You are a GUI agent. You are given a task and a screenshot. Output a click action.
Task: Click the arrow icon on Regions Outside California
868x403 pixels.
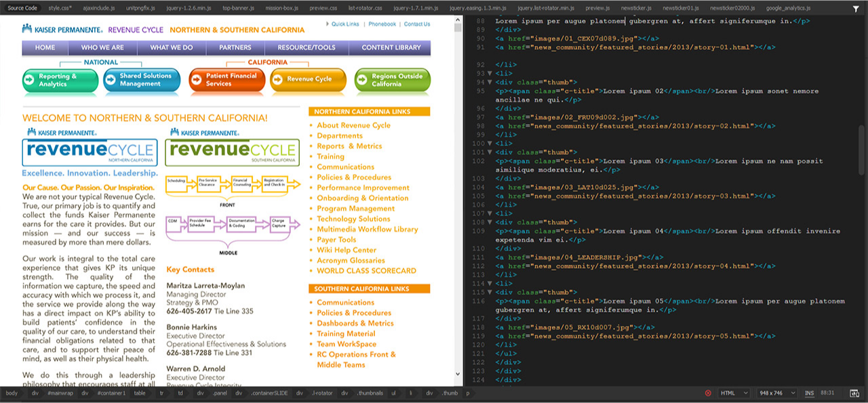tap(361, 80)
